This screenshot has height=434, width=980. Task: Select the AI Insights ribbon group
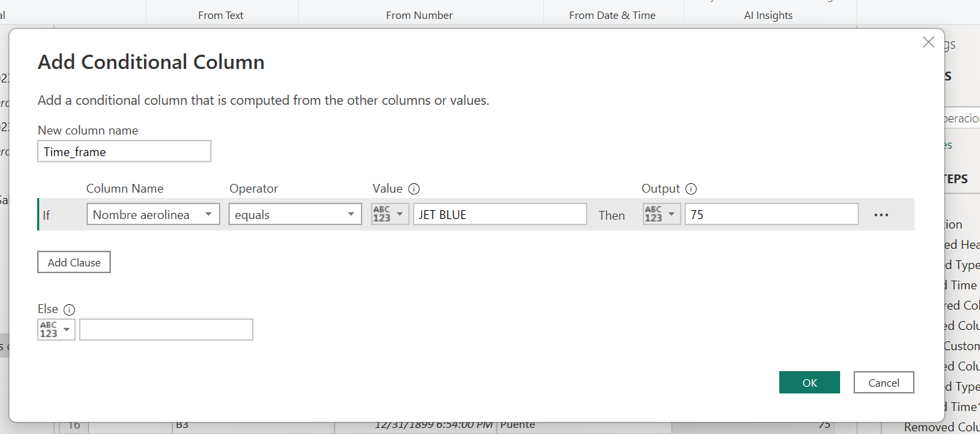[x=768, y=15]
